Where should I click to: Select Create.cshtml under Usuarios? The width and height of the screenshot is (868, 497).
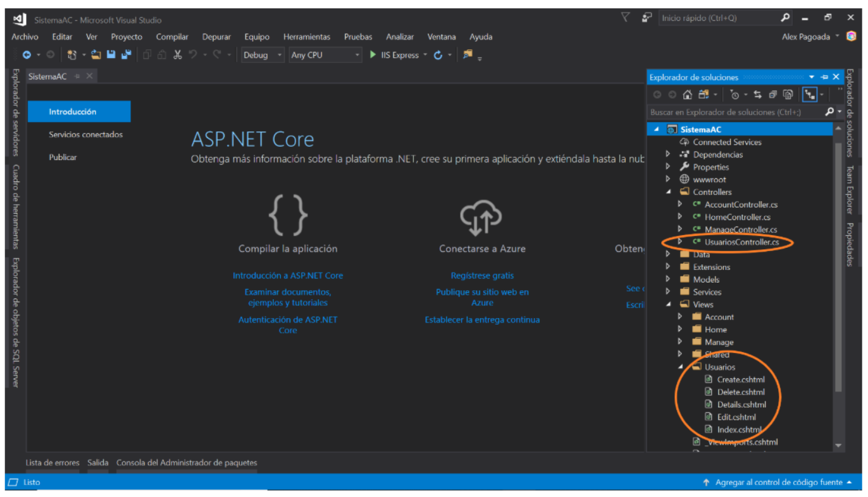tap(741, 379)
